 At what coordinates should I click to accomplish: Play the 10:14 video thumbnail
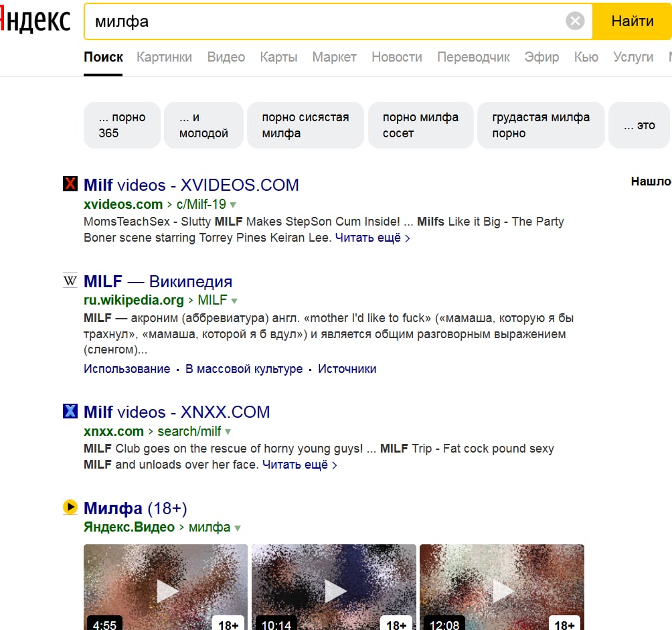333,587
